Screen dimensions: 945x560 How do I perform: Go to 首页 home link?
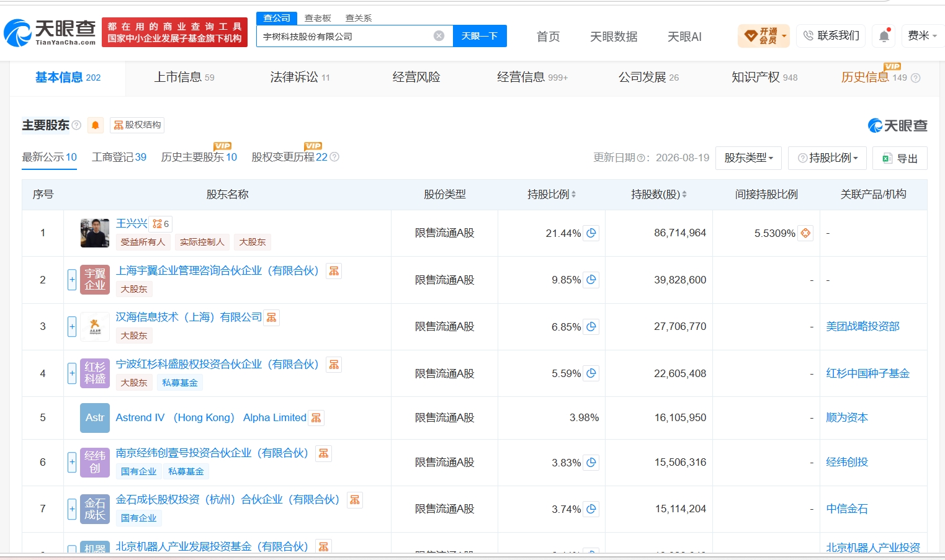[548, 37]
